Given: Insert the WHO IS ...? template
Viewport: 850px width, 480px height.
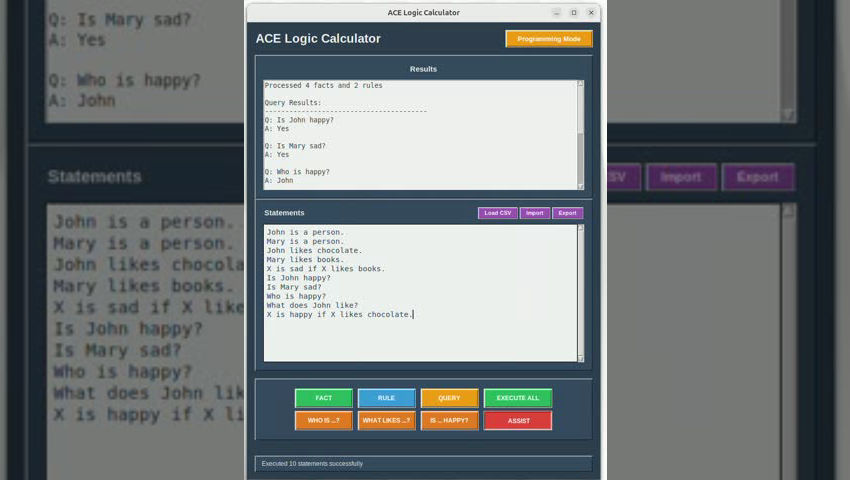Looking at the screenshot, I should click(323, 420).
